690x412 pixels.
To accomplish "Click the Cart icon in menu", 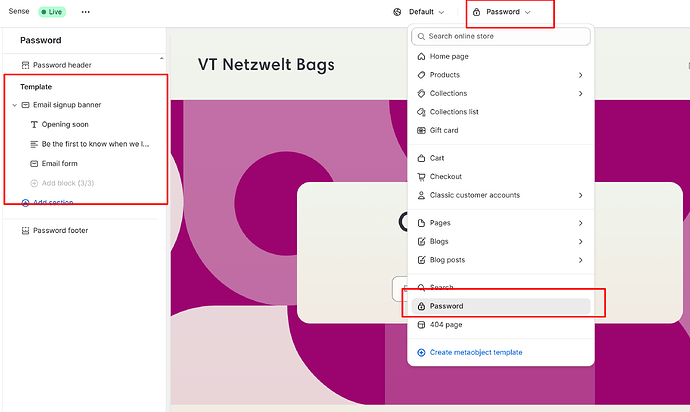I will (x=421, y=158).
